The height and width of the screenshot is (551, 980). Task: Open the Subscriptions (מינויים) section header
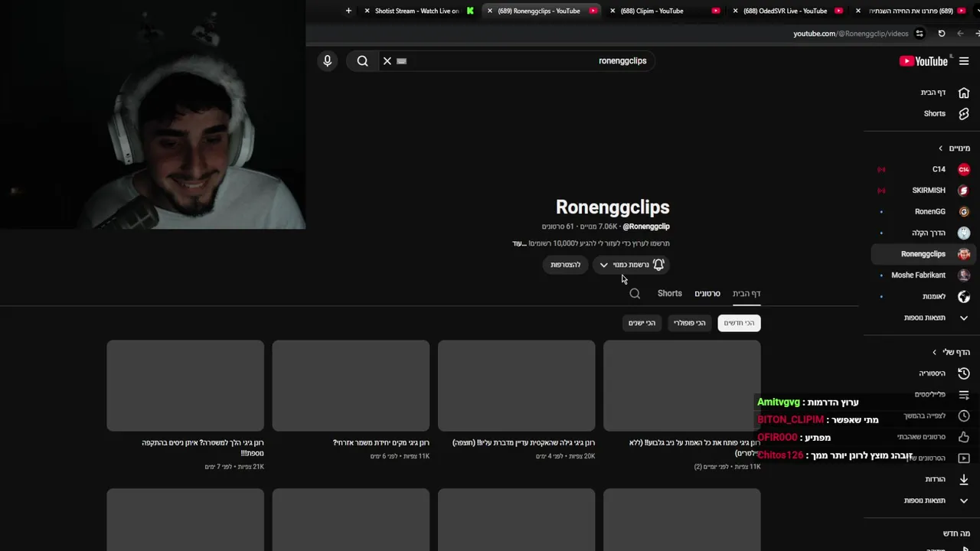click(954, 148)
